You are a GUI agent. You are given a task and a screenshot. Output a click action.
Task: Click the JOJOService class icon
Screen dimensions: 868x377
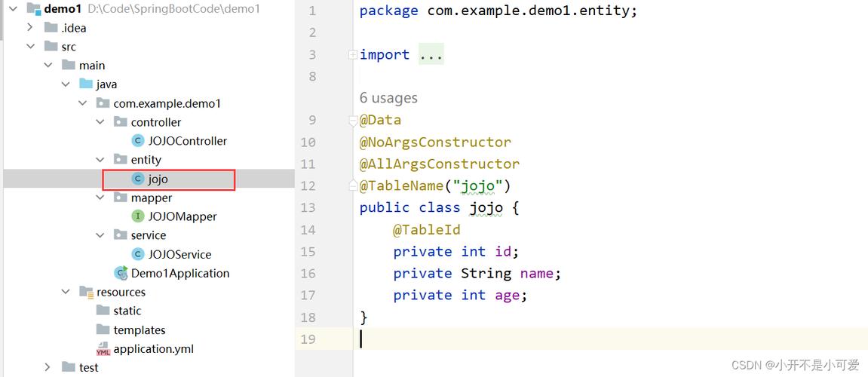[138, 254]
